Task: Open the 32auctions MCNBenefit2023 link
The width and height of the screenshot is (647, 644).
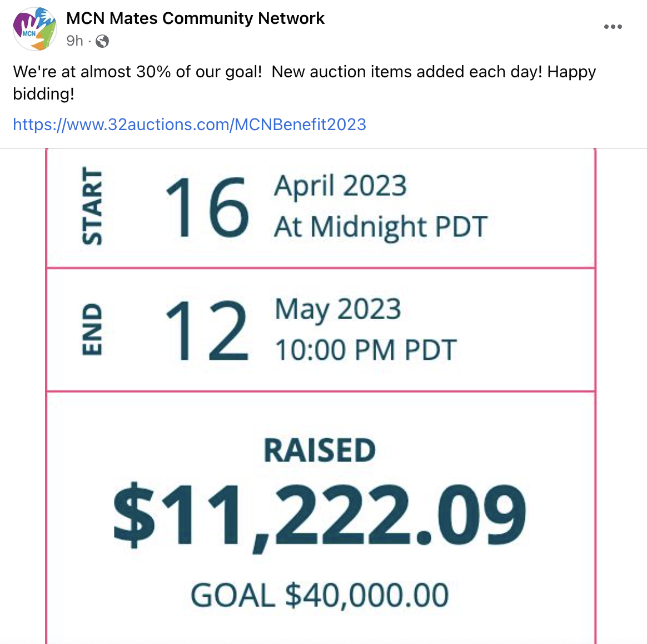Action: [190, 124]
